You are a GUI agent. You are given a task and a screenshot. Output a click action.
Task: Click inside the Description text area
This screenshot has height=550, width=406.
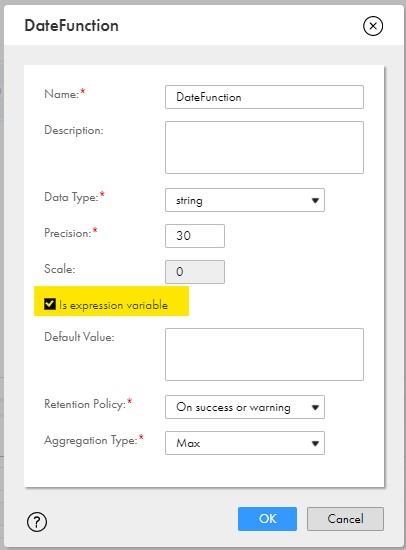click(x=265, y=147)
